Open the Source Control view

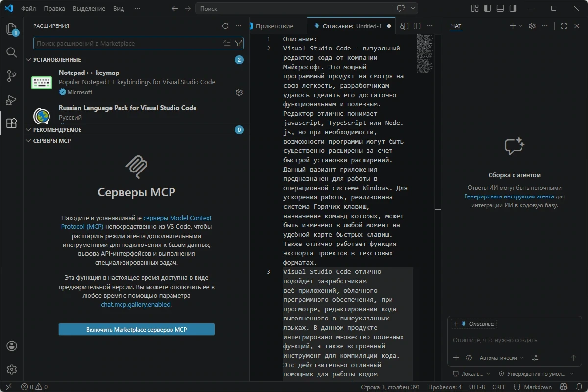coord(12,76)
